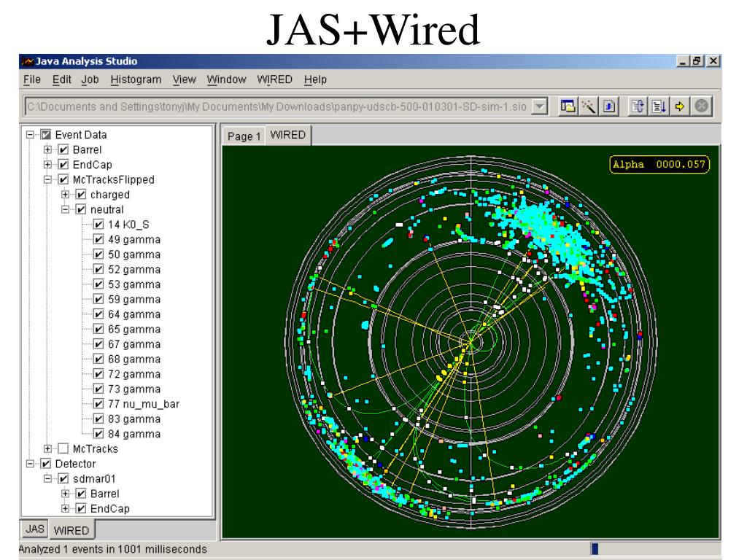Open the View menu

pyautogui.click(x=184, y=79)
